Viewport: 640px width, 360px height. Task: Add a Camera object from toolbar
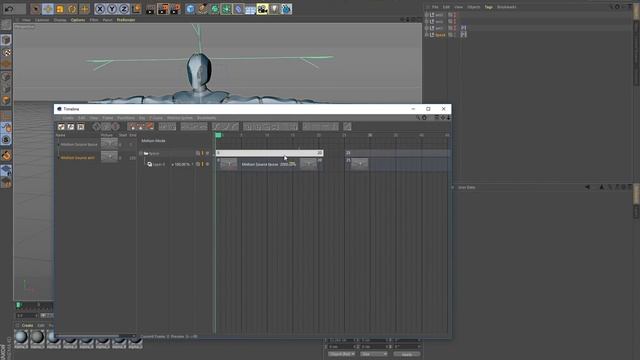point(262,9)
